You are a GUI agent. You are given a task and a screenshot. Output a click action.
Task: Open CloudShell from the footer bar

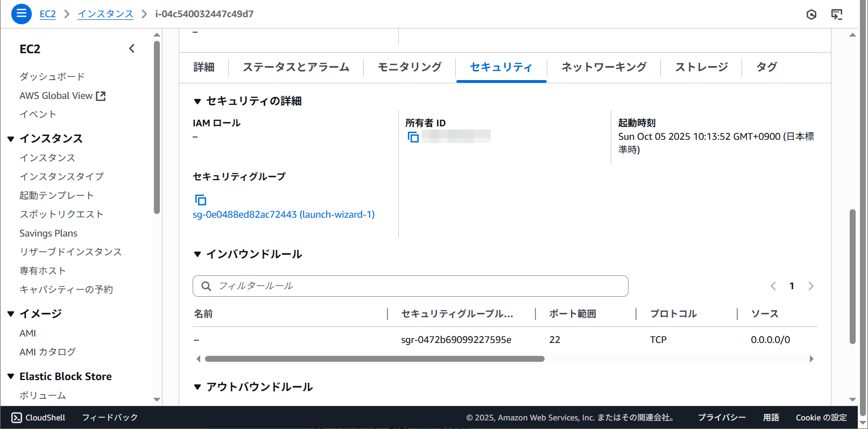(x=38, y=418)
